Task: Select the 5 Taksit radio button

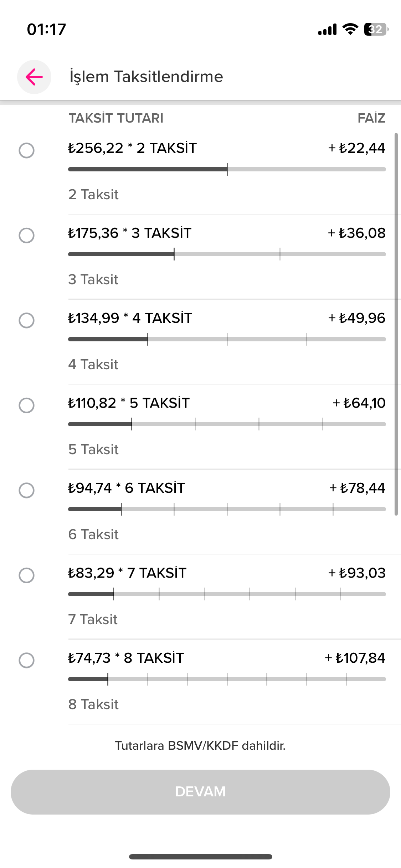Action: pos(26,405)
